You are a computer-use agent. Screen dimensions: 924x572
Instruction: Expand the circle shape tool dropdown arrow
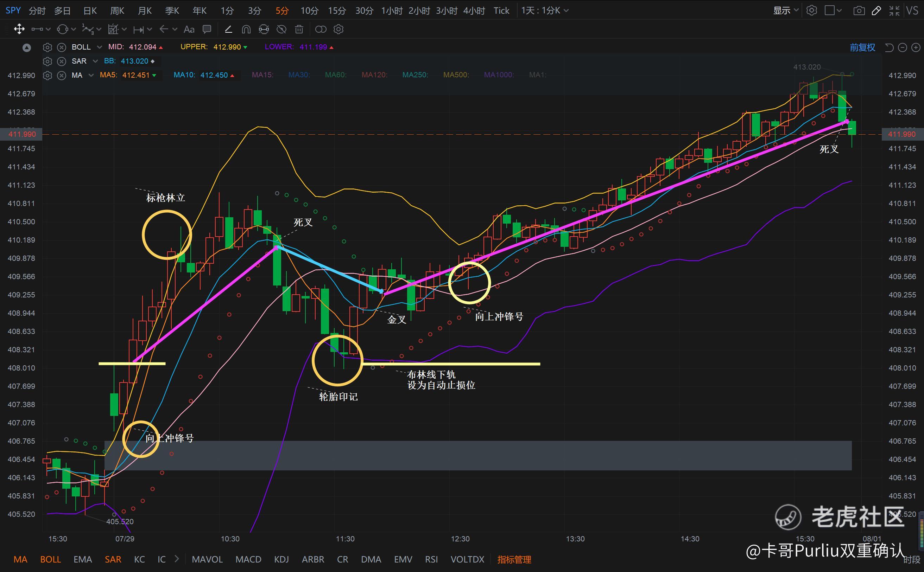click(x=74, y=29)
